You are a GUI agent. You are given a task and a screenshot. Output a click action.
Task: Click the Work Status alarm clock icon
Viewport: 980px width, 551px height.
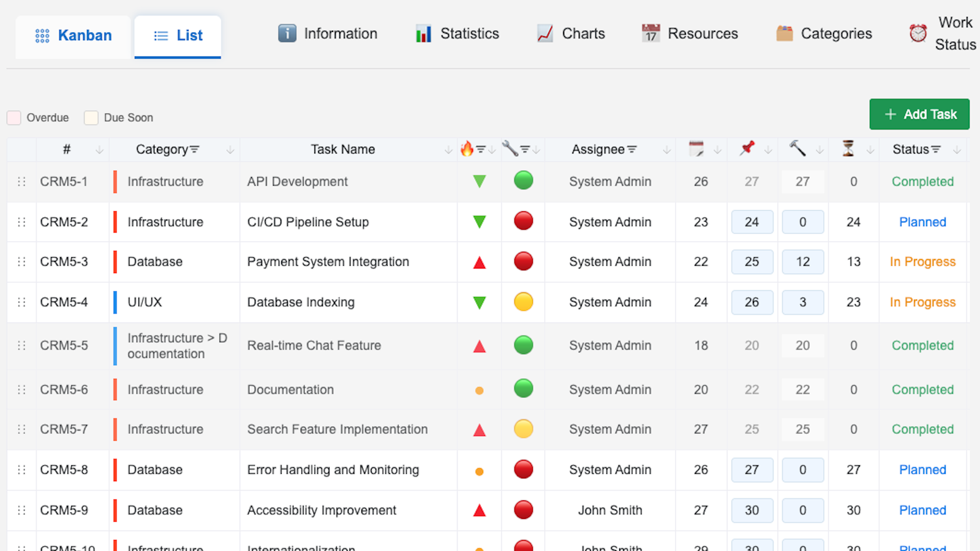(x=918, y=34)
